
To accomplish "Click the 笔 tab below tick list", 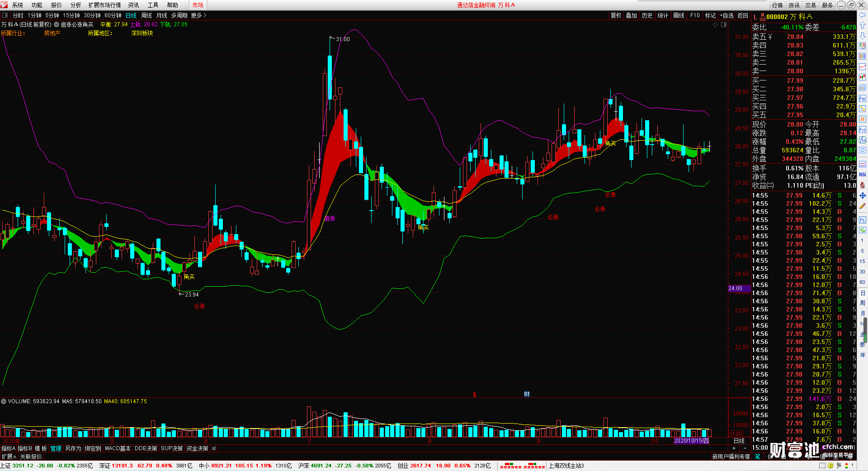I will point(757,457).
